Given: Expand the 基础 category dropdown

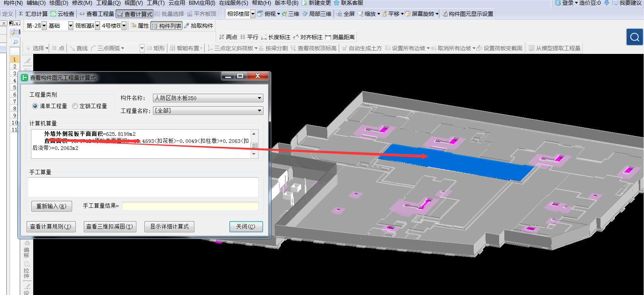Looking at the screenshot, I should click(71, 25).
